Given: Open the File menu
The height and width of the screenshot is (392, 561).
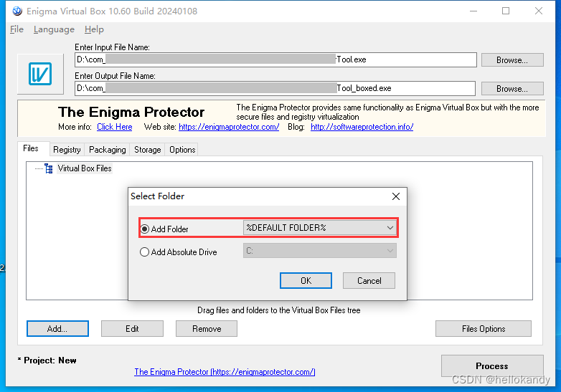Looking at the screenshot, I should click(x=16, y=29).
